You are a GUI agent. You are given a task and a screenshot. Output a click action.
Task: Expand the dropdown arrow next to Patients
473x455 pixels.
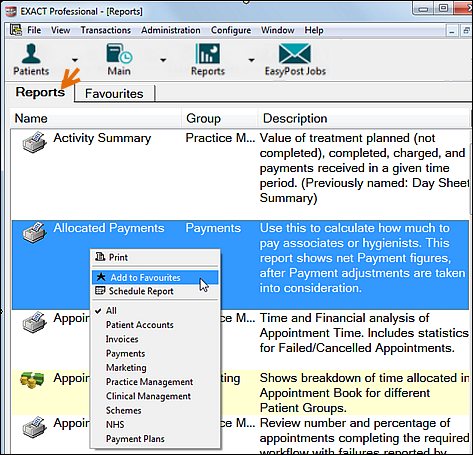pos(75,60)
